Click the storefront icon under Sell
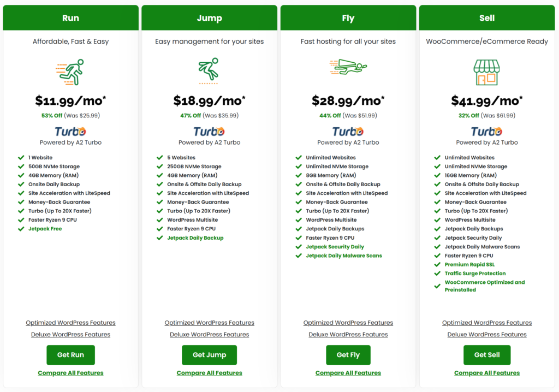The width and height of the screenshot is (559, 392). click(x=486, y=73)
